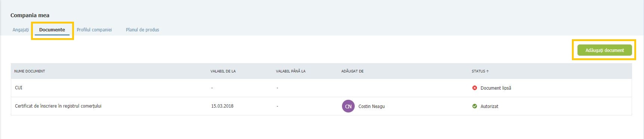Click the 15.03.2018 validity date cell
This screenshot has height=139, width=644.
click(222, 106)
